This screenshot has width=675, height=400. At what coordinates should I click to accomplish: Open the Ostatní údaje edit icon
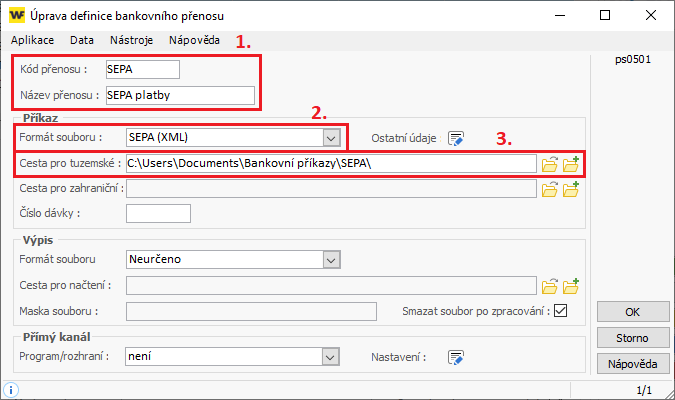[x=455, y=138]
